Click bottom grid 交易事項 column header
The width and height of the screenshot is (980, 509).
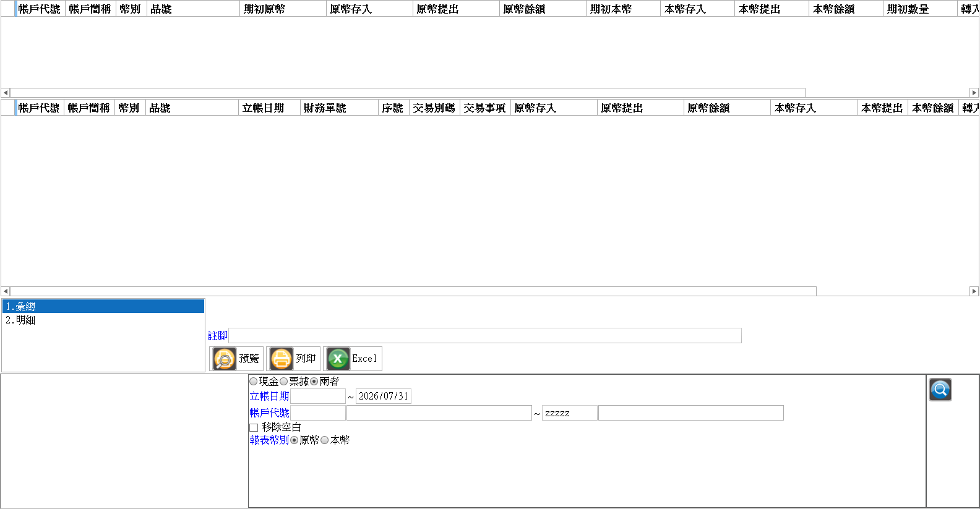[x=485, y=108]
